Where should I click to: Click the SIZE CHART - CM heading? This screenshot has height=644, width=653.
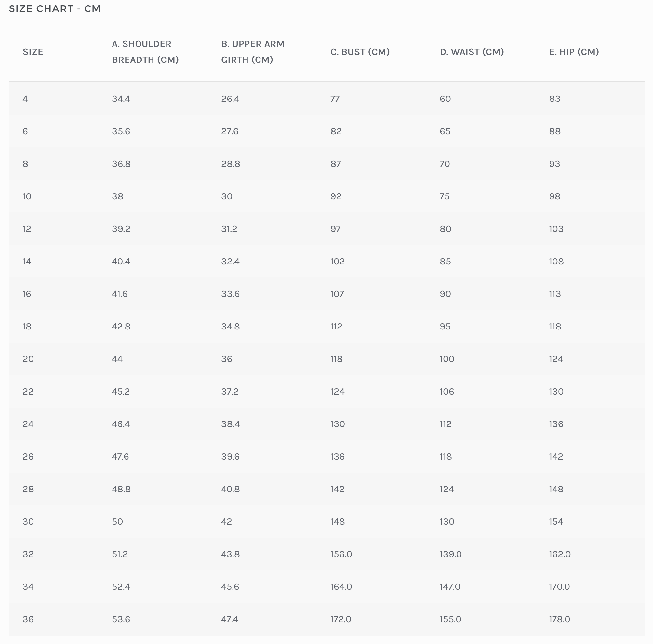pos(55,9)
